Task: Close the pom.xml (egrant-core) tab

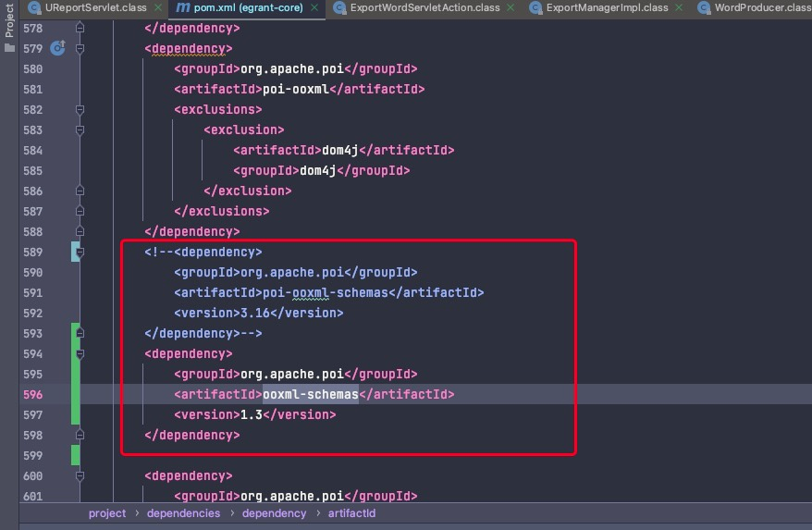Action: (x=315, y=7)
